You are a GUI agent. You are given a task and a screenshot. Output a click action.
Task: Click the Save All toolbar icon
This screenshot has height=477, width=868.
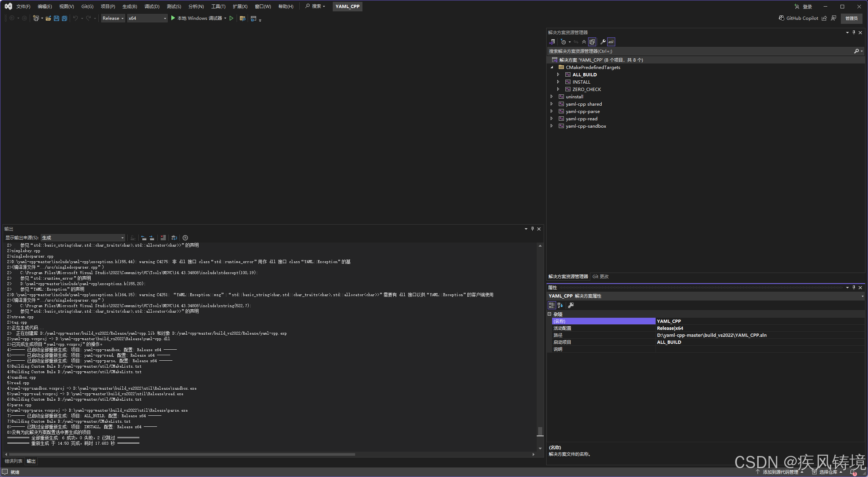coord(65,18)
